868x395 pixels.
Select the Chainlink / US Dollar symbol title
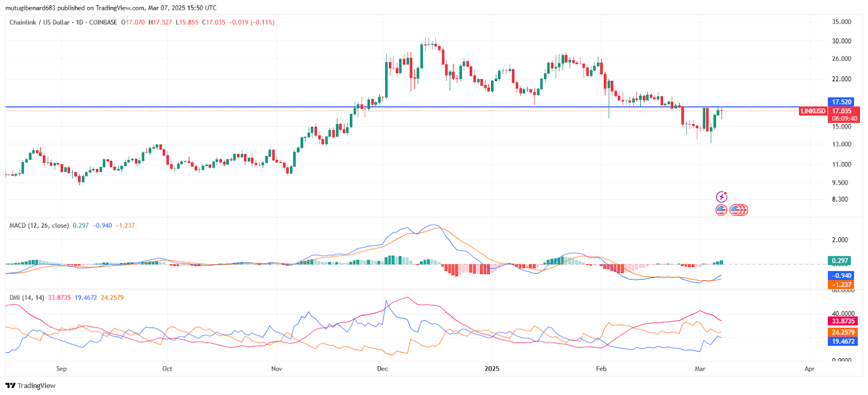(x=40, y=22)
